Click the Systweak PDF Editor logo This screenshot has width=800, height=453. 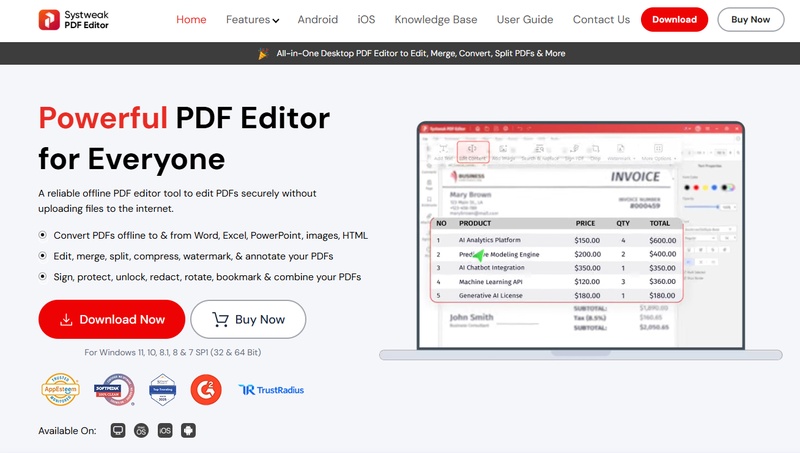(73, 19)
